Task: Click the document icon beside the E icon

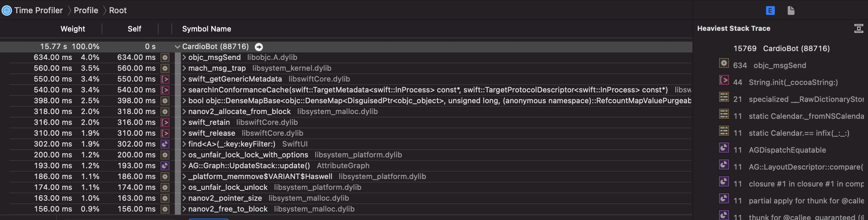Action: 791,10
